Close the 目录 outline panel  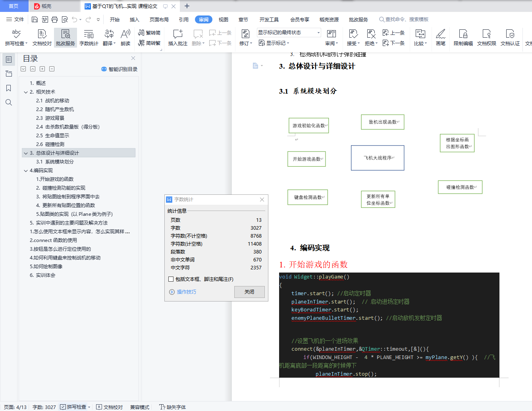(133, 58)
